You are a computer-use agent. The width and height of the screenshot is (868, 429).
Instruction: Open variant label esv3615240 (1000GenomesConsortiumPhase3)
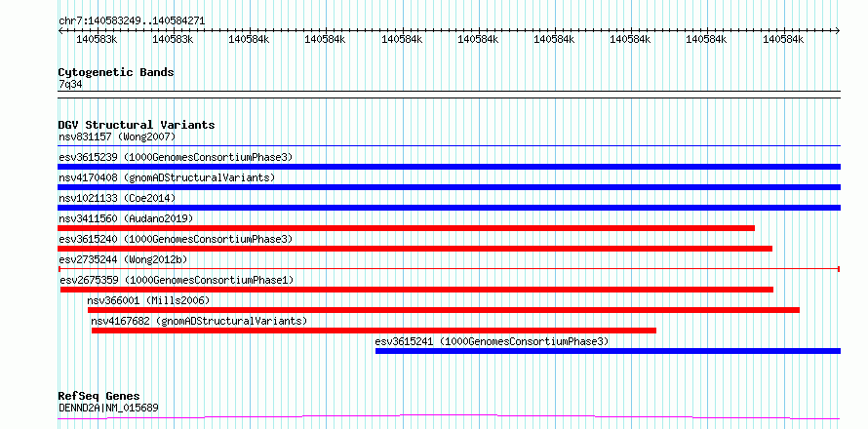point(175,239)
